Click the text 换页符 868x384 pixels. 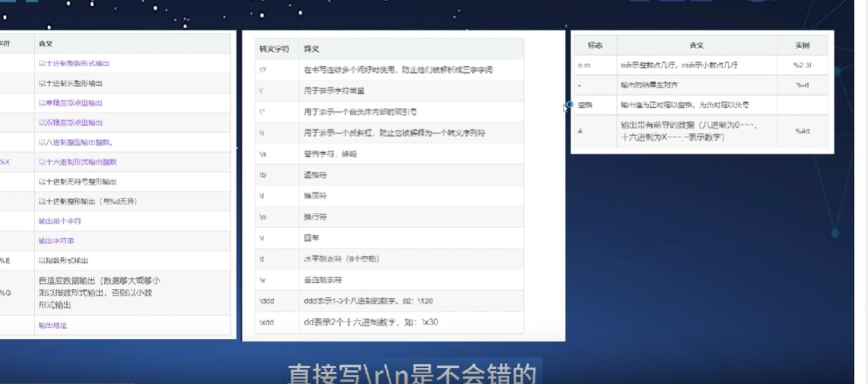[x=315, y=196]
